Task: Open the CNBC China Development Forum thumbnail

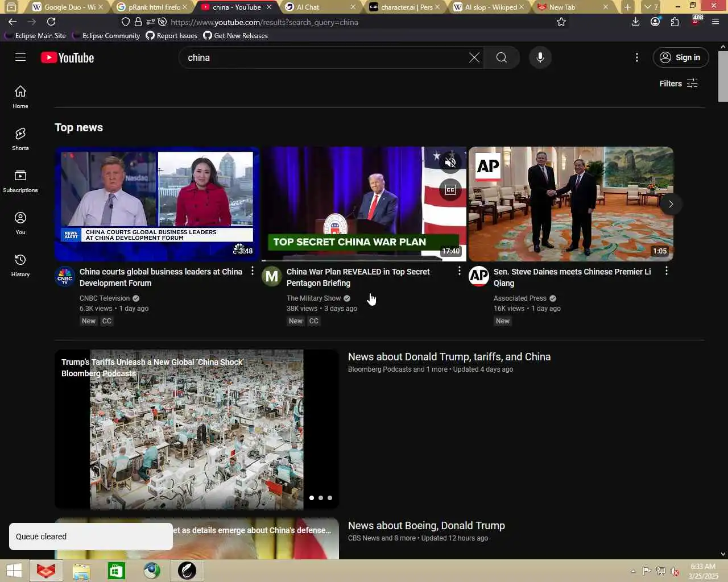Action: tap(157, 204)
